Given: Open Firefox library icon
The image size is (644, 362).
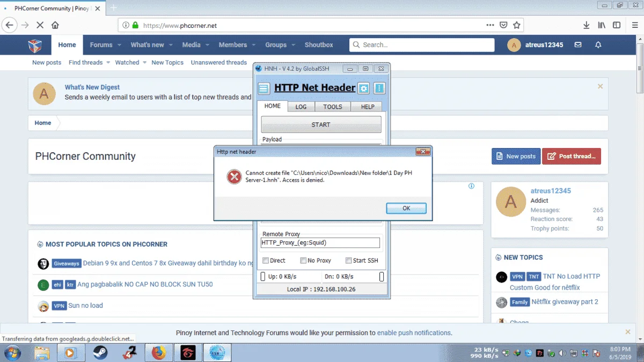Looking at the screenshot, I should click(x=602, y=25).
